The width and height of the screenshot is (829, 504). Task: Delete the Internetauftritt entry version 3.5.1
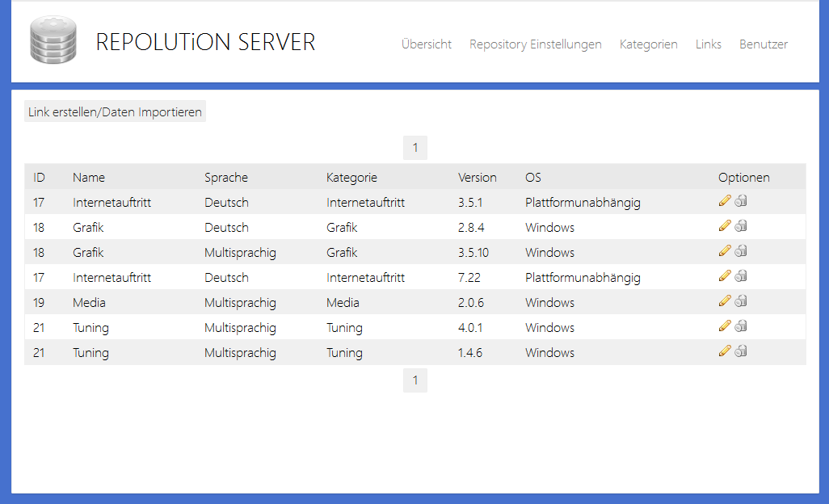(x=741, y=200)
